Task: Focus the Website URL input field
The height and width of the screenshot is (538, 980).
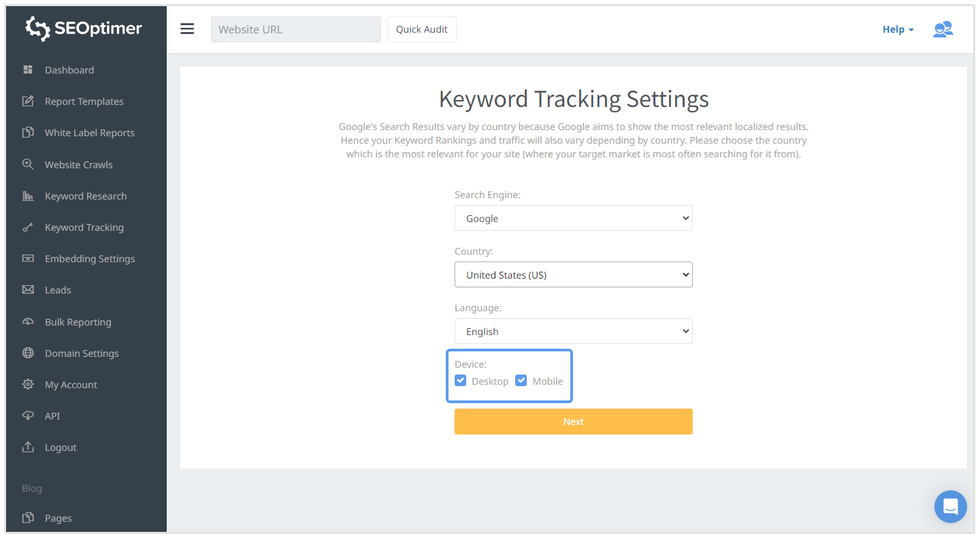Action: click(x=295, y=29)
